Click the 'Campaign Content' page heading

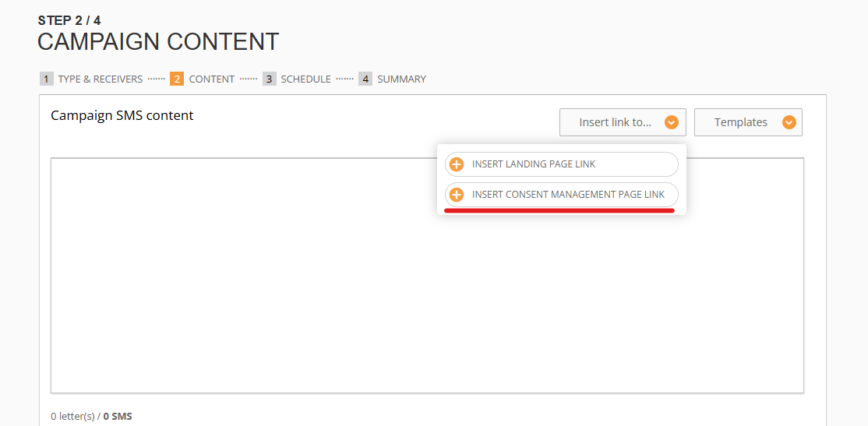[x=158, y=41]
